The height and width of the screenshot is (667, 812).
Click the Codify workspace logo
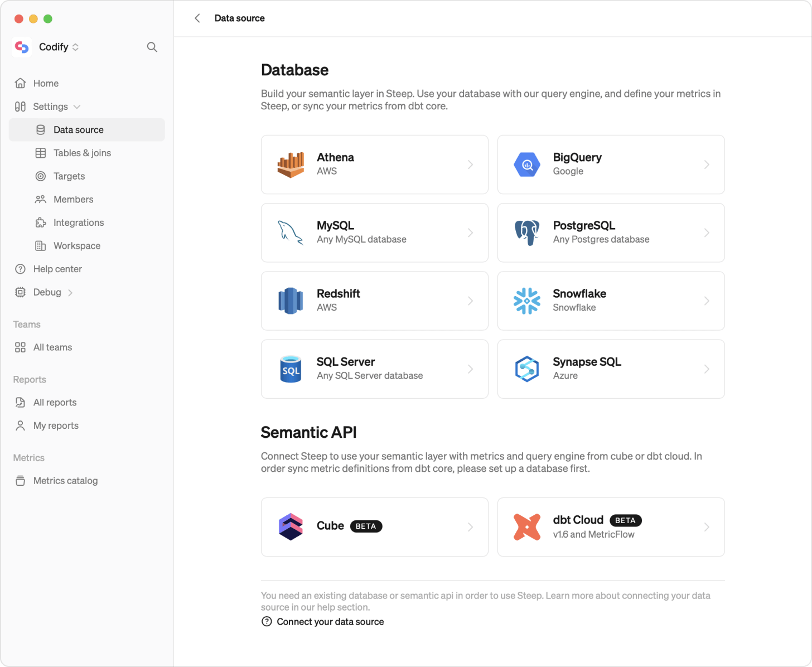point(22,47)
